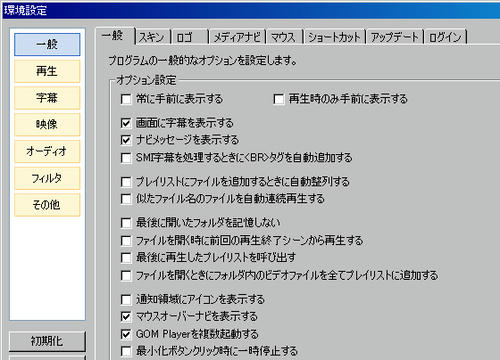Viewport: 500px width, 360px height.
Task: Open the フィルタ settings category
Action: [47, 178]
